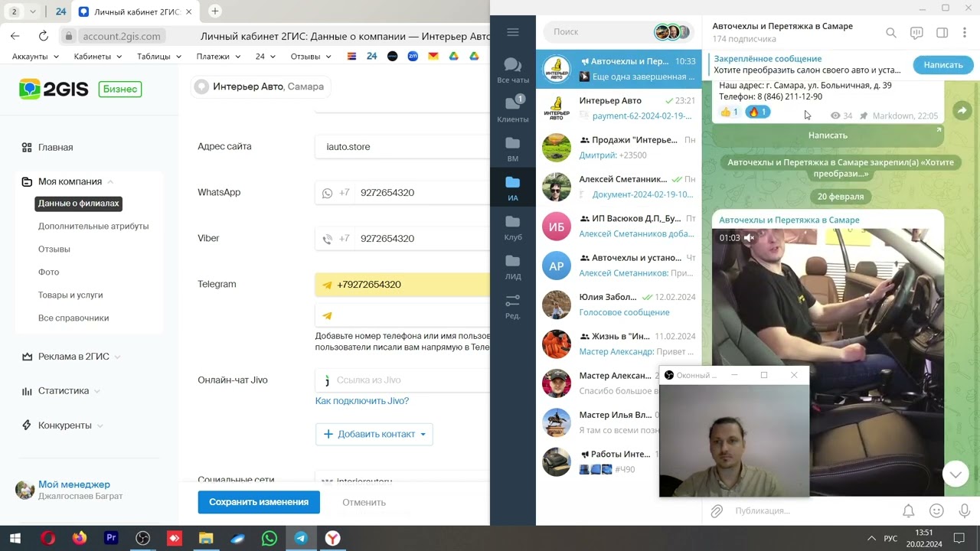React with thumbs up on the post
This screenshot has width=980, height=551.
730,112
